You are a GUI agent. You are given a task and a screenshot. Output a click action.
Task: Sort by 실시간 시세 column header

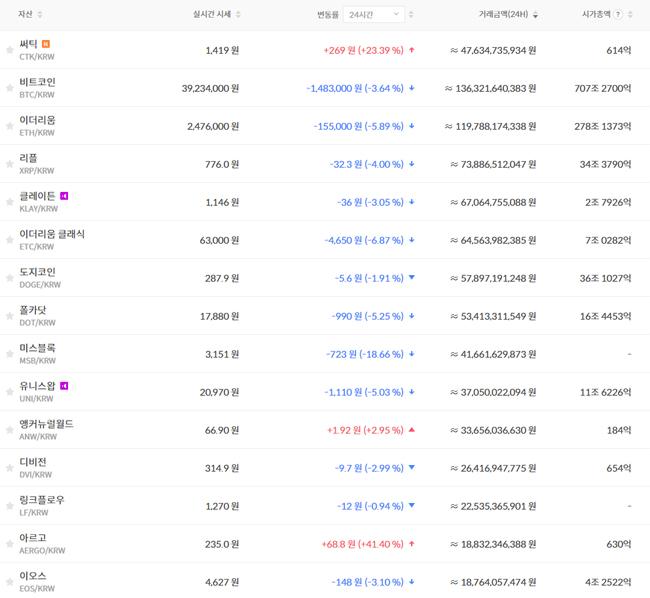[215, 15]
